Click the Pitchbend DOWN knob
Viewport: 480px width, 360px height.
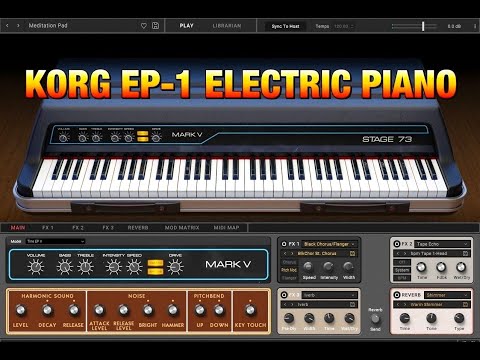(x=219, y=310)
